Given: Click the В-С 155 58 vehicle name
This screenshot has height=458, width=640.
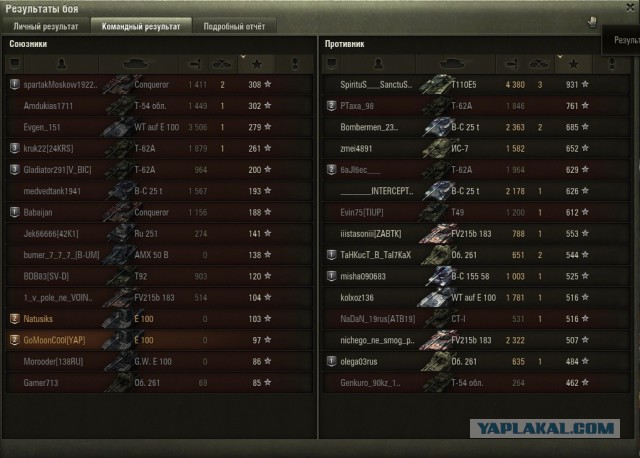Looking at the screenshot, I should [470, 276].
